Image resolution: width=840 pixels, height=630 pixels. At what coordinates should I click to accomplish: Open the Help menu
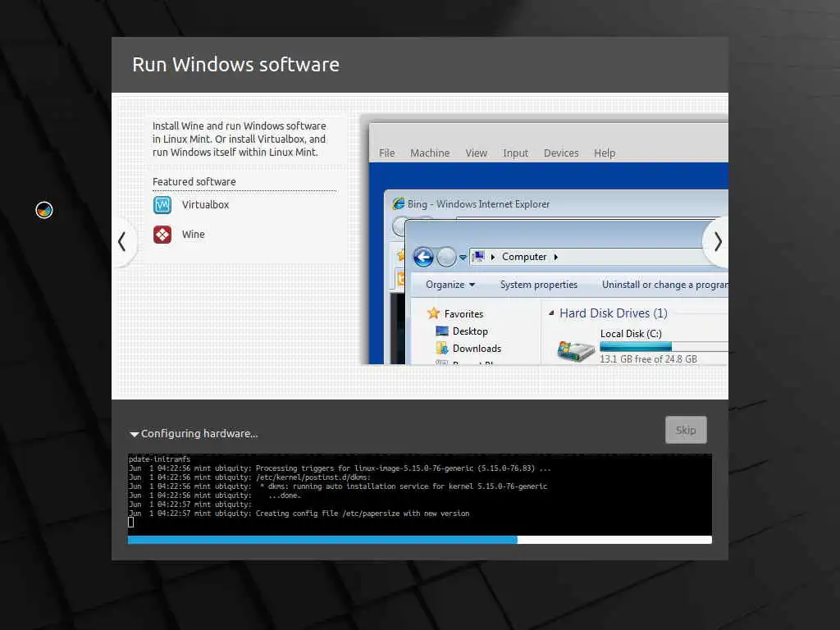pos(605,153)
